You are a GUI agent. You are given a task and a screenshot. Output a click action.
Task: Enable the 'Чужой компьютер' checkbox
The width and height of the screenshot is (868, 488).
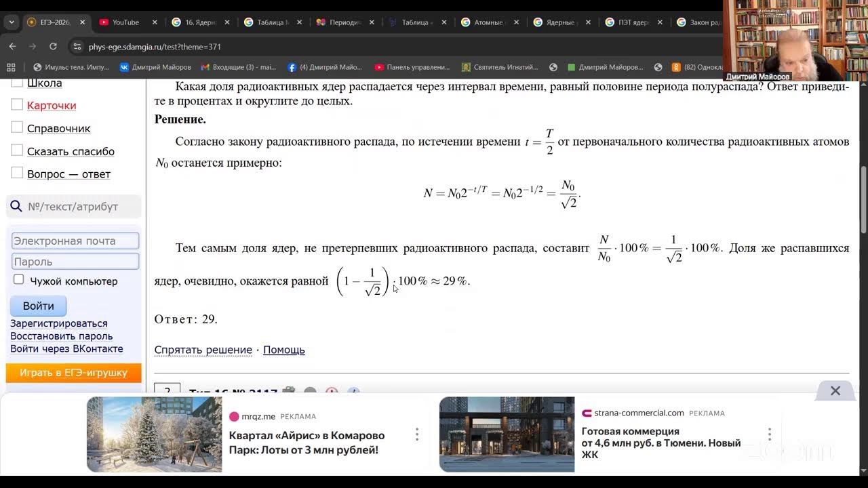[x=19, y=279]
